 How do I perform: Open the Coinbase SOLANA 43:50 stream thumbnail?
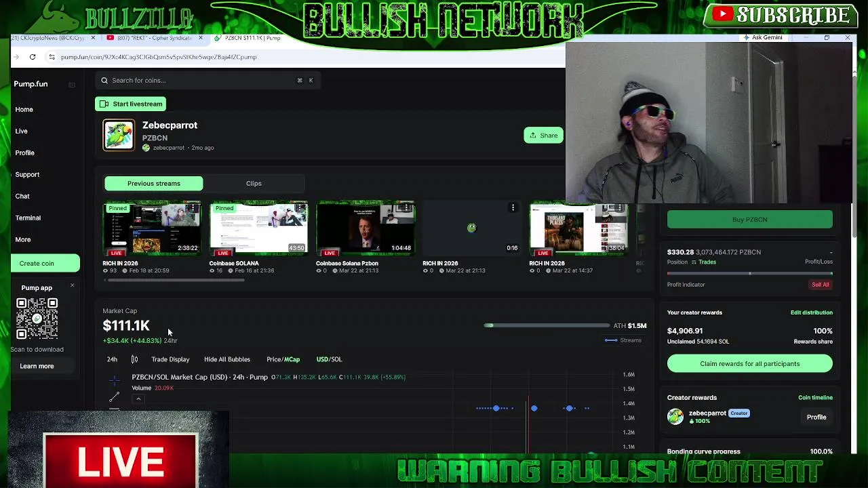[x=258, y=229]
